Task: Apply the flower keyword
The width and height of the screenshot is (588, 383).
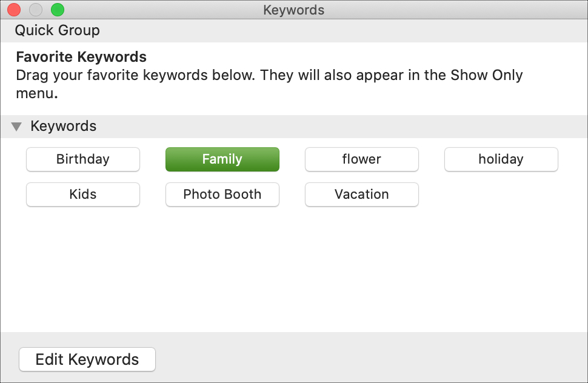Action: [x=362, y=159]
